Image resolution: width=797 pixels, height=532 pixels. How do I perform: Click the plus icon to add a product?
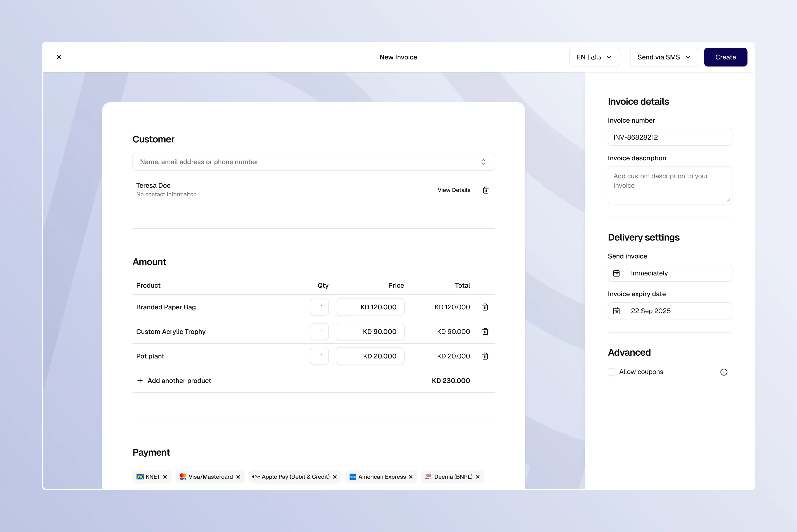pos(140,381)
